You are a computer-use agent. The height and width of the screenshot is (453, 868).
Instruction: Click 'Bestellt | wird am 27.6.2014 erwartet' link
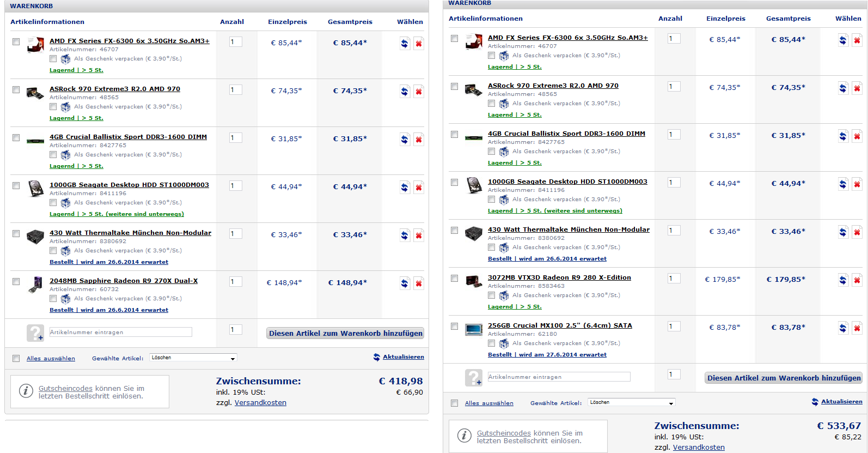point(547,355)
